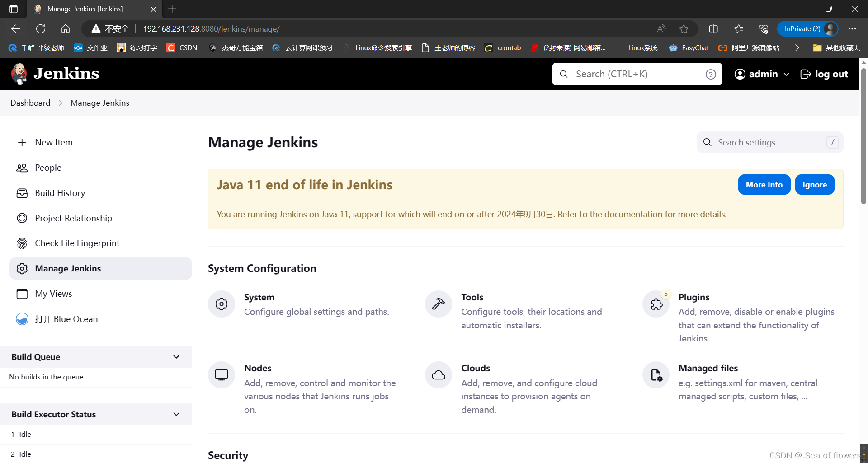
Task: Open Managed files icon
Action: (x=656, y=375)
